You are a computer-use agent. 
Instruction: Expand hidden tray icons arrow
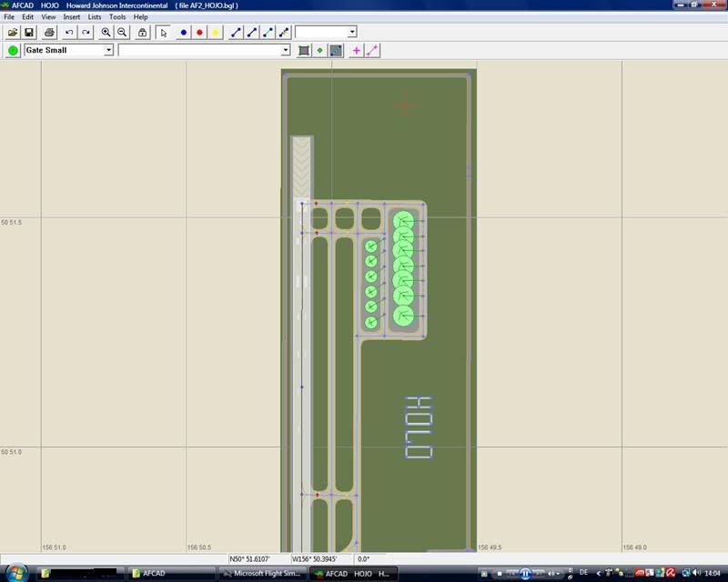pos(599,573)
